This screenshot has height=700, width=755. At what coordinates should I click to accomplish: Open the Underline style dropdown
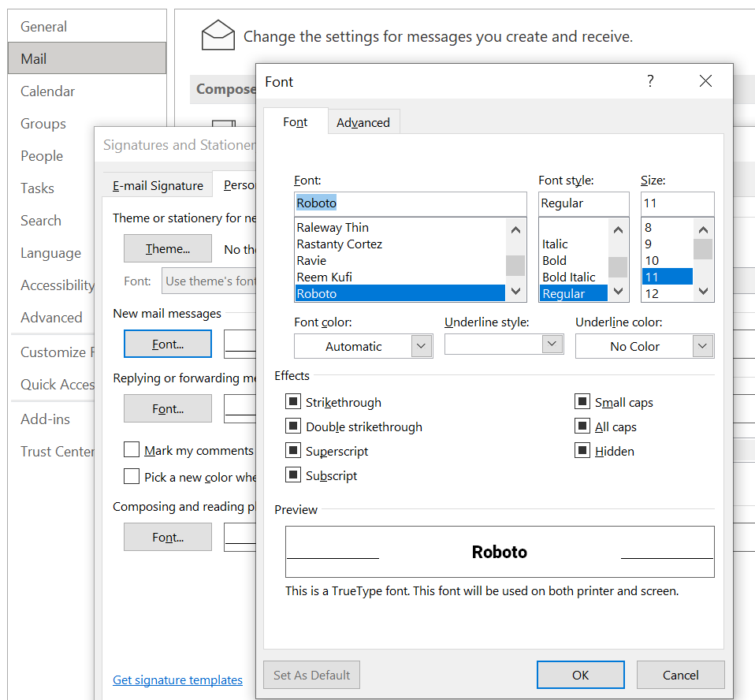pos(552,344)
